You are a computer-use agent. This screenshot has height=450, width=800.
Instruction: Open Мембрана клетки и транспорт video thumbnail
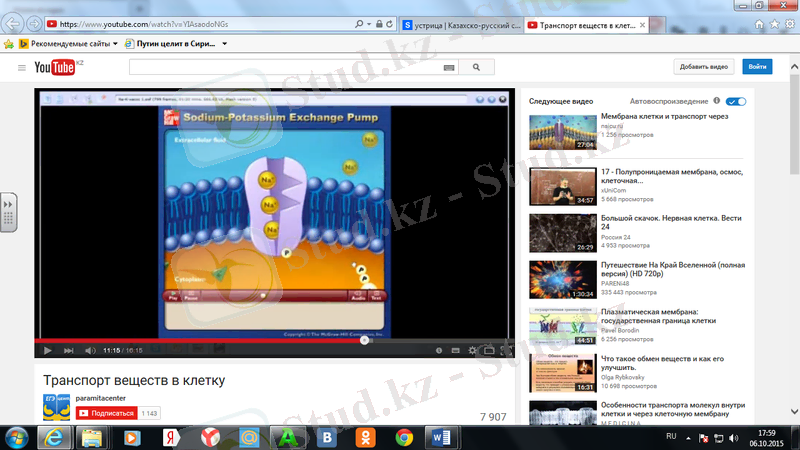pyautogui.click(x=561, y=131)
